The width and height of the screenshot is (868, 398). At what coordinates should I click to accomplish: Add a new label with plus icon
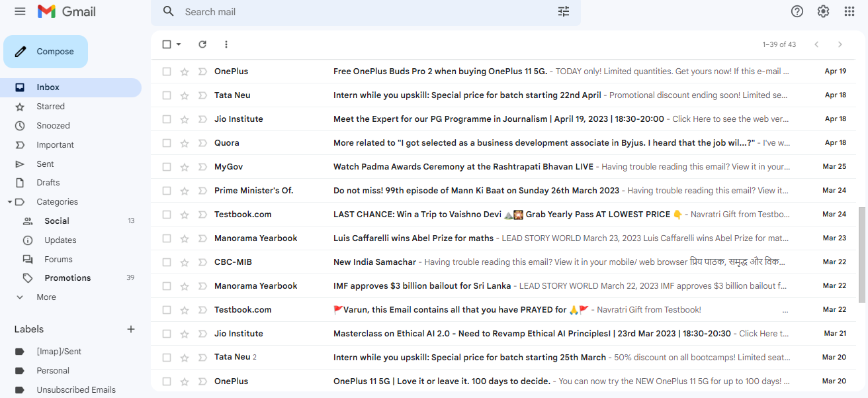click(131, 329)
